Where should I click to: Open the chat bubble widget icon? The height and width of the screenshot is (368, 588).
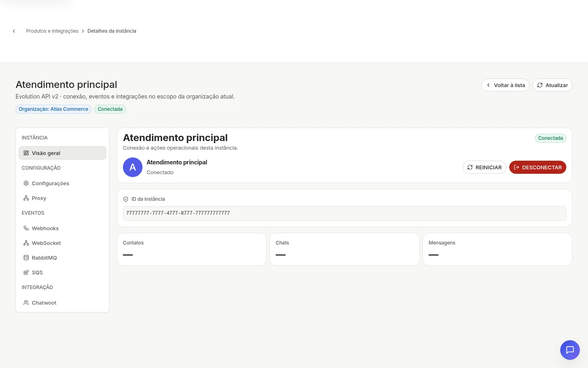[570, 350]
